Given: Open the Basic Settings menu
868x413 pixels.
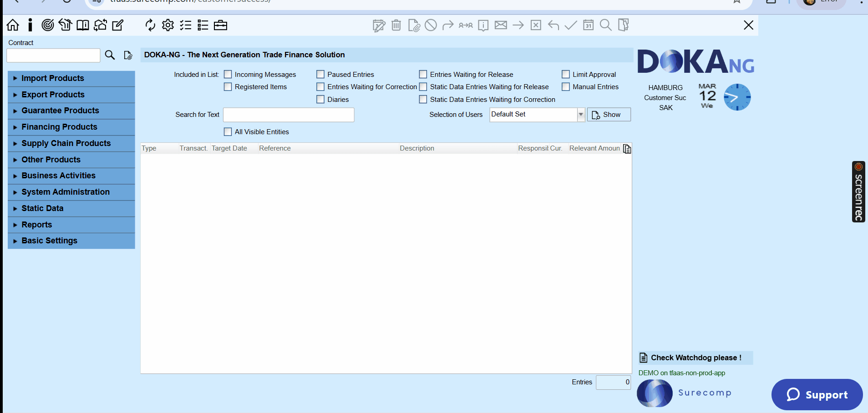Looking at the screenshot, I should [71, 241].
